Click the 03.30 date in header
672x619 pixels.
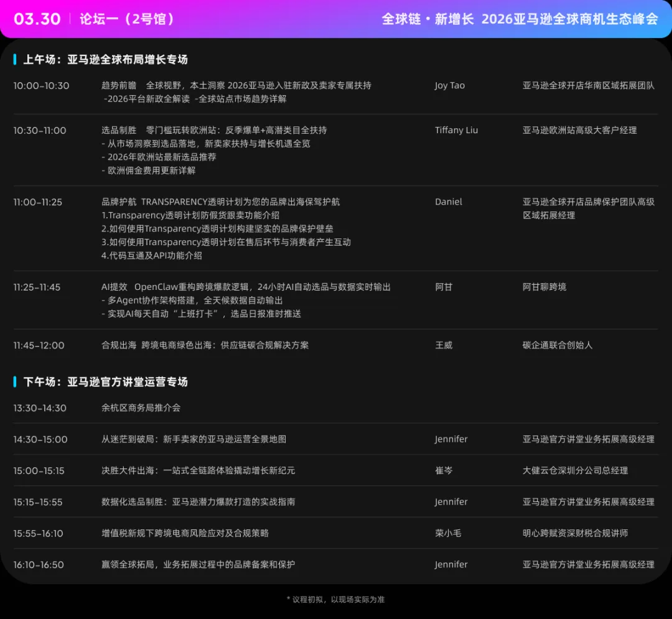tap(37, 19)
